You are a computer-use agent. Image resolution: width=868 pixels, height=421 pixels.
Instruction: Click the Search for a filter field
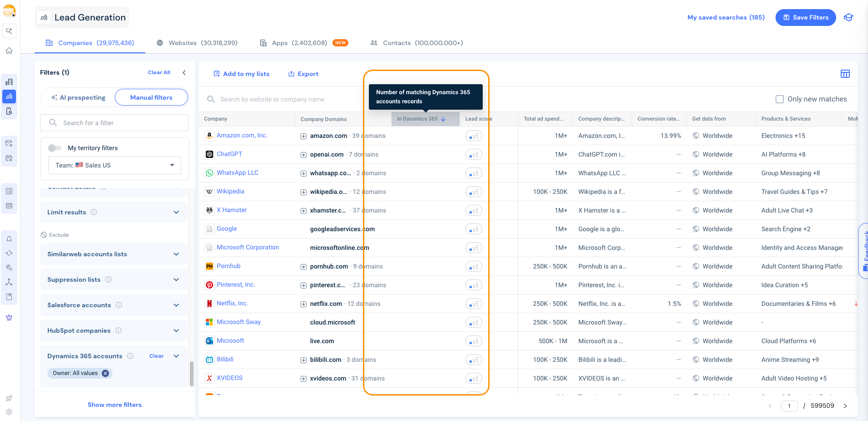(x=114, y=123)
